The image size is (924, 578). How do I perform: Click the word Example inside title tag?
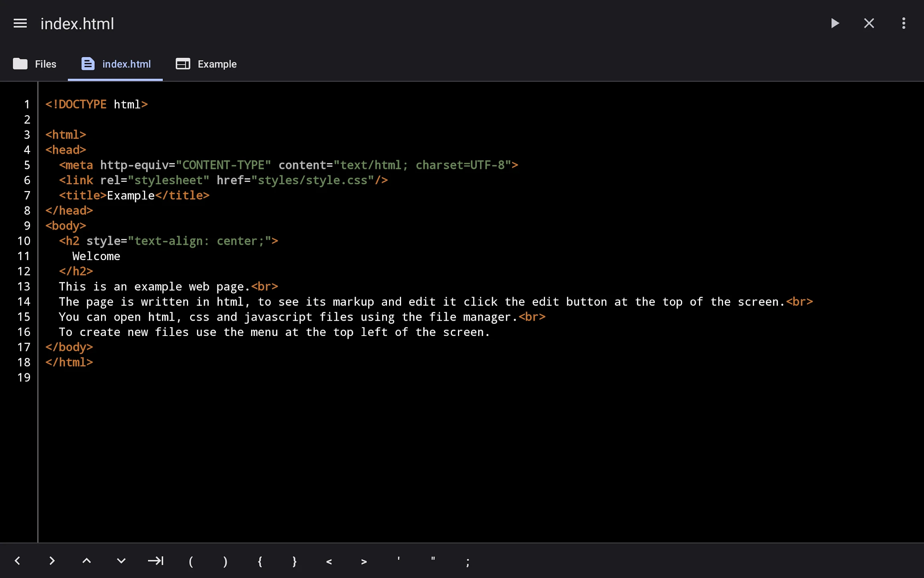[x=131, y=195]
